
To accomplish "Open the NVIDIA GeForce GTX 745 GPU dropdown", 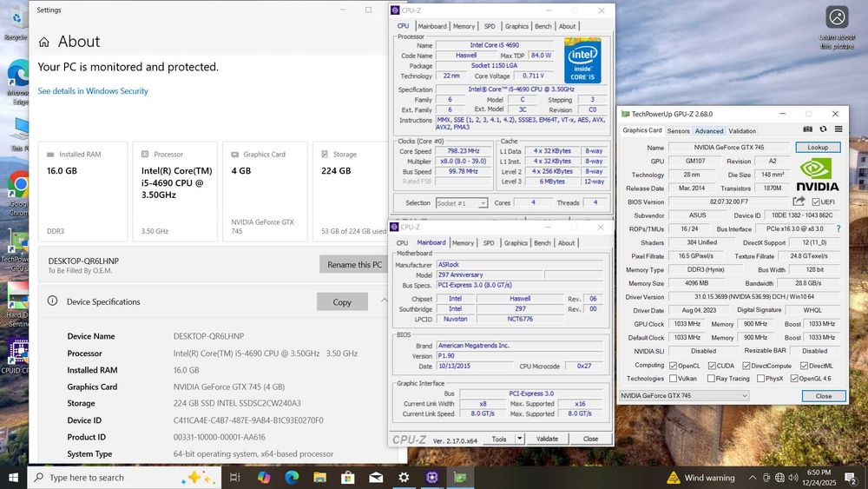I will tap(684, 395).
